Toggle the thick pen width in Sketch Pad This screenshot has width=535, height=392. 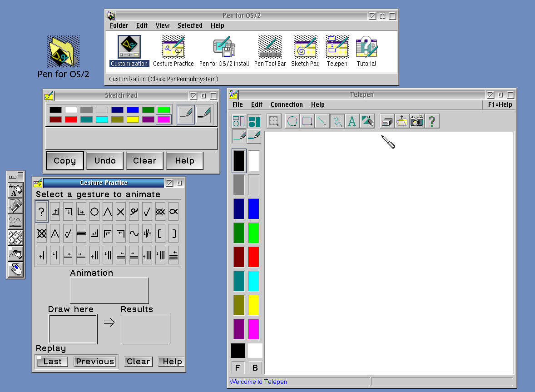204,114
